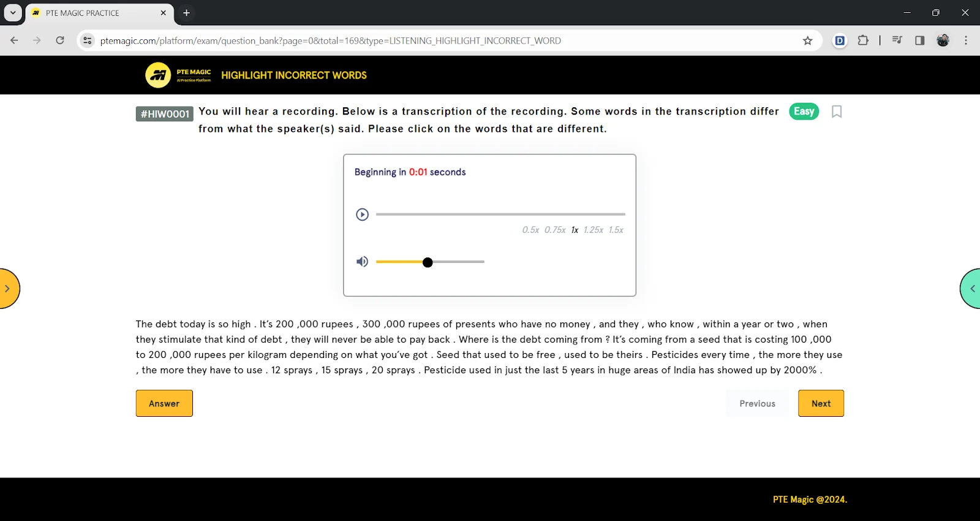
Task: Open the browser side panel
Action: click(x=920, y=40)
